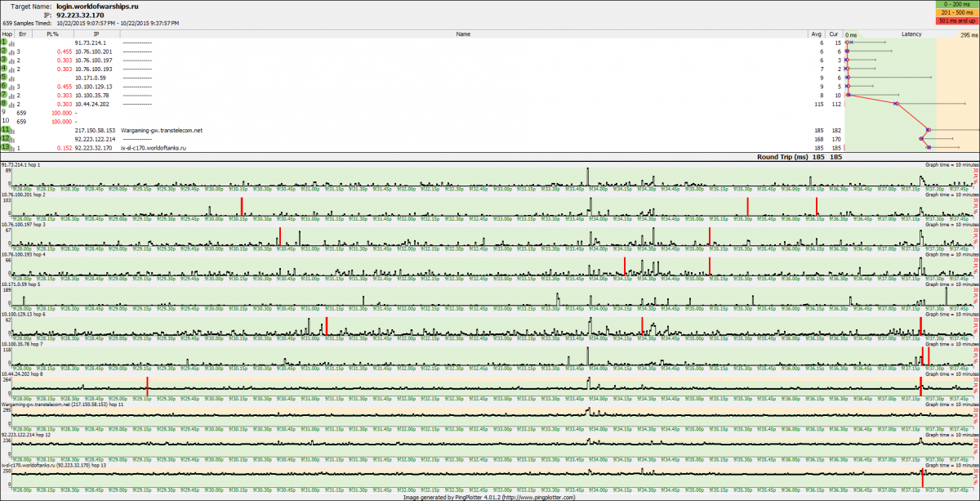The width and height of the screenshot is (980, 501).
Task: Click the target IP 92.223.32.170 in the header
Action: point(80,15)
